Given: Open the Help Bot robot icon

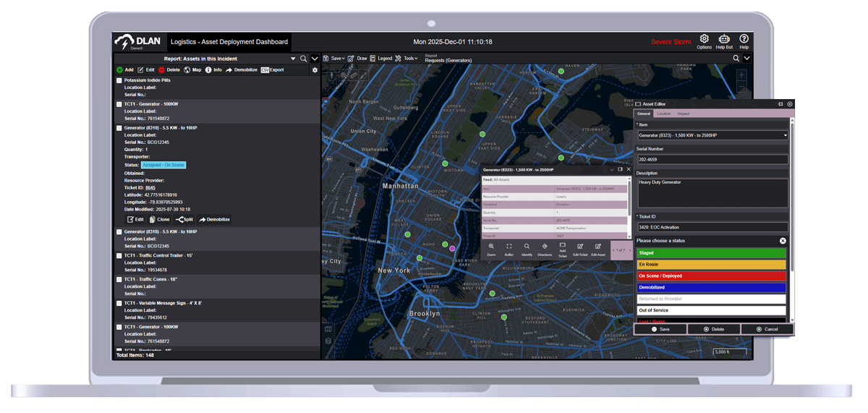Looking at the screenshot, I should pos(723,39).
